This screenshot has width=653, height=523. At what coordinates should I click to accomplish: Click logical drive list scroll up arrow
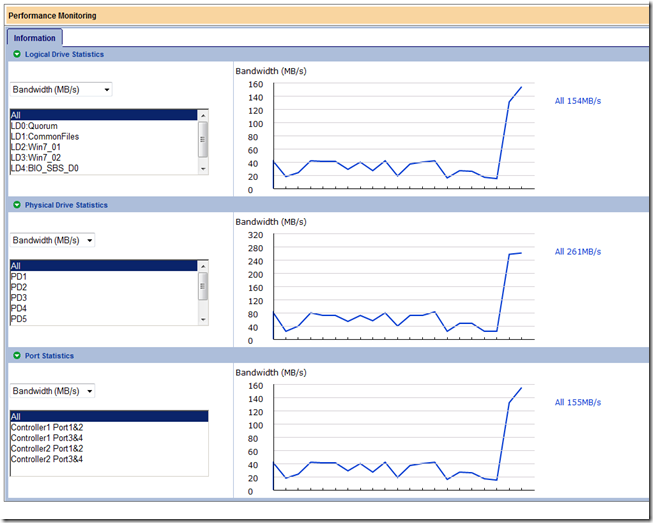(203, 115)
